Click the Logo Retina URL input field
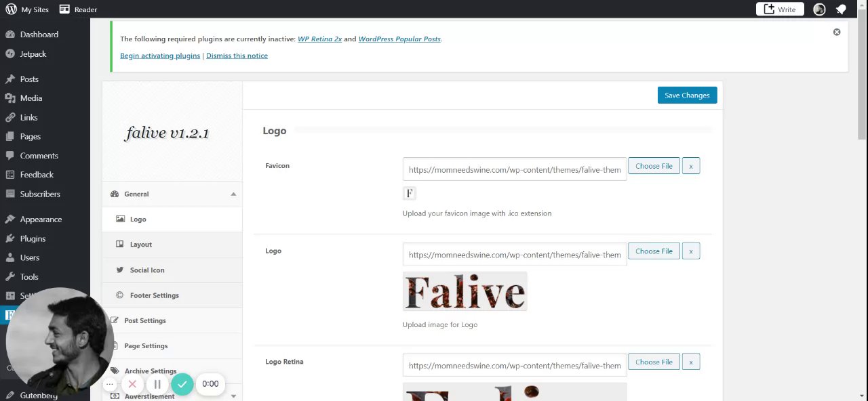This screenshot has width=868, height=401. [x=515, y=365]
